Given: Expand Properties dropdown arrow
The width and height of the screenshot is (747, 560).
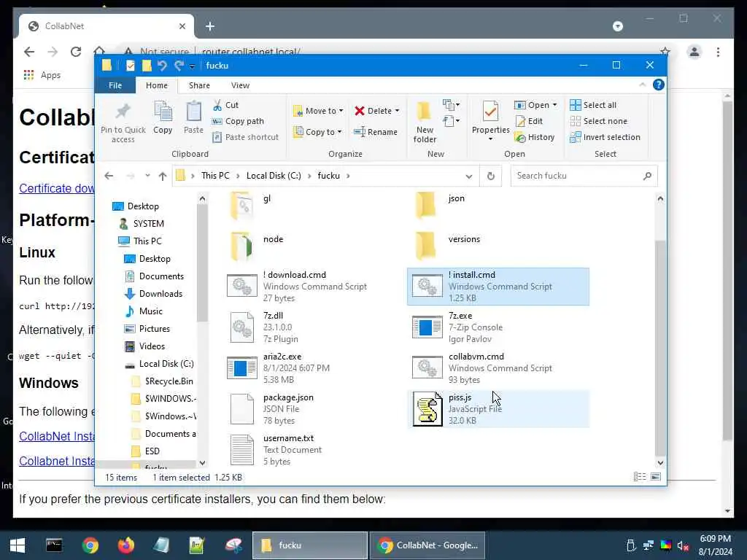Looking at the screenshot, I should point(491,139).
